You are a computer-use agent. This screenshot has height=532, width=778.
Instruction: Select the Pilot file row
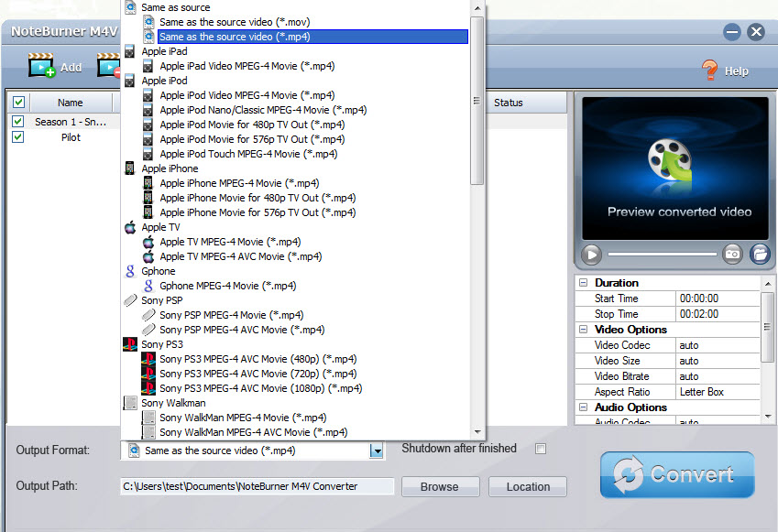click(x=71, y=137)
